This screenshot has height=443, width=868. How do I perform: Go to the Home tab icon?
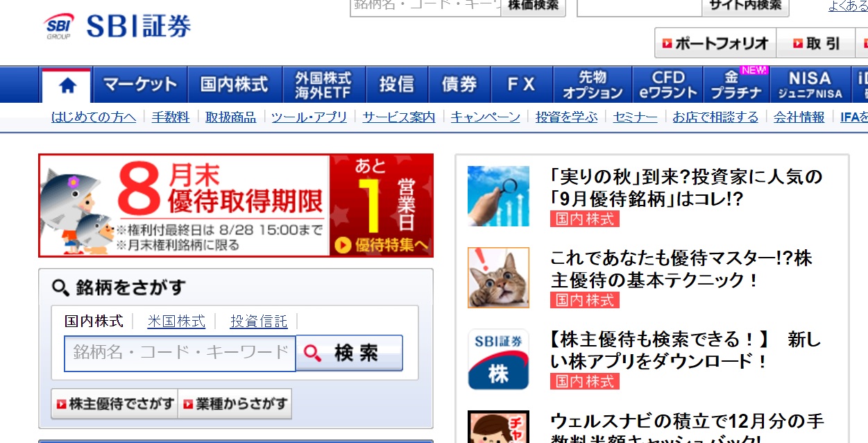pyautogui.click(x=67, y=85)
